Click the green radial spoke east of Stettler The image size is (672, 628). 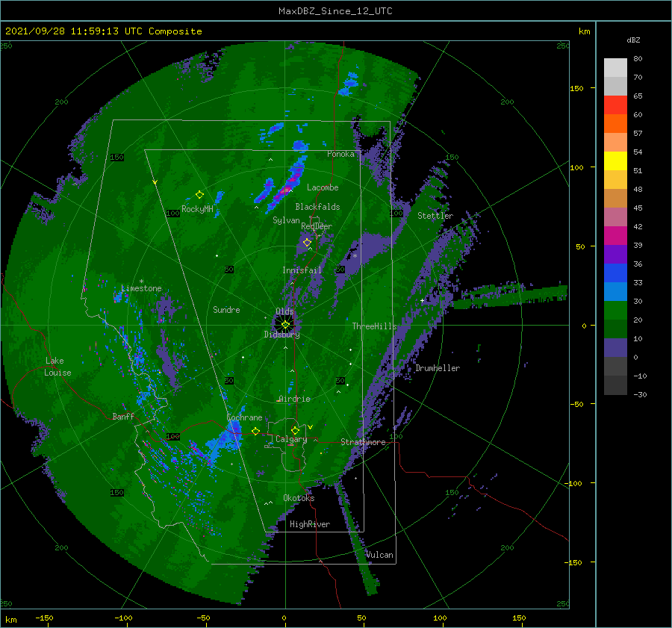[x=510, y=296]
